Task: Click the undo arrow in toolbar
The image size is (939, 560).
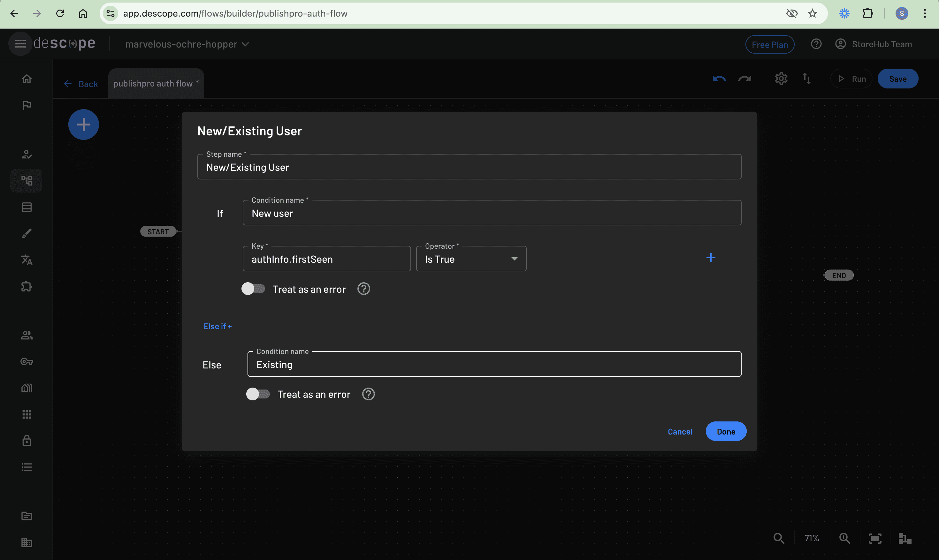Action: [x=719, y=79]
